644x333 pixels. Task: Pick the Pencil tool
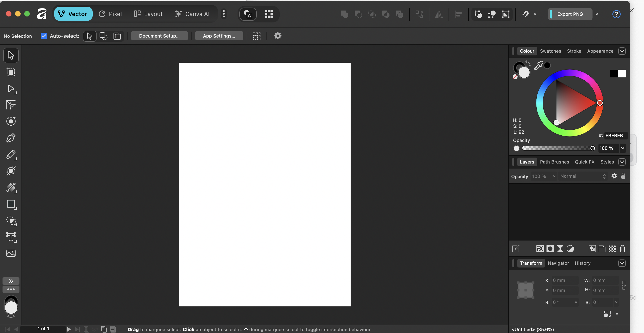coord(11,155)
